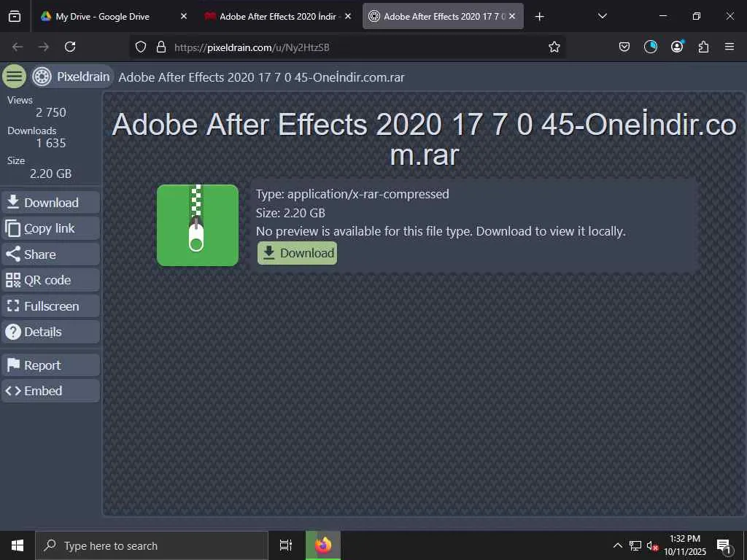Report this file using Report
Viewport: 747px width, 560px height.
click(51, 365)
